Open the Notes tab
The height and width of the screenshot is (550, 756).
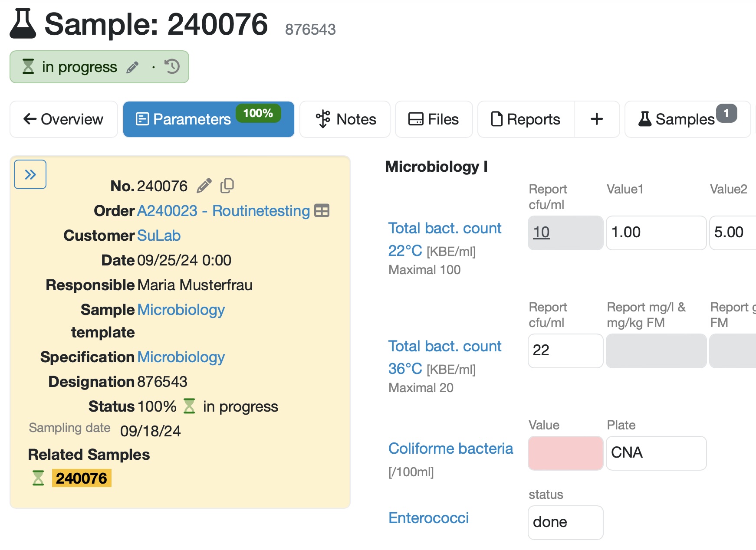345,119
